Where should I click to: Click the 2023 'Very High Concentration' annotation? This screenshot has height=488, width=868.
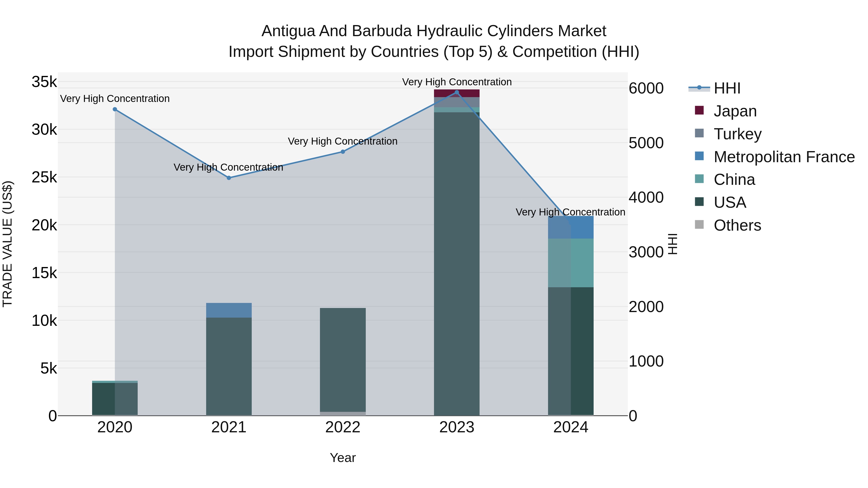tap(457, 82)
